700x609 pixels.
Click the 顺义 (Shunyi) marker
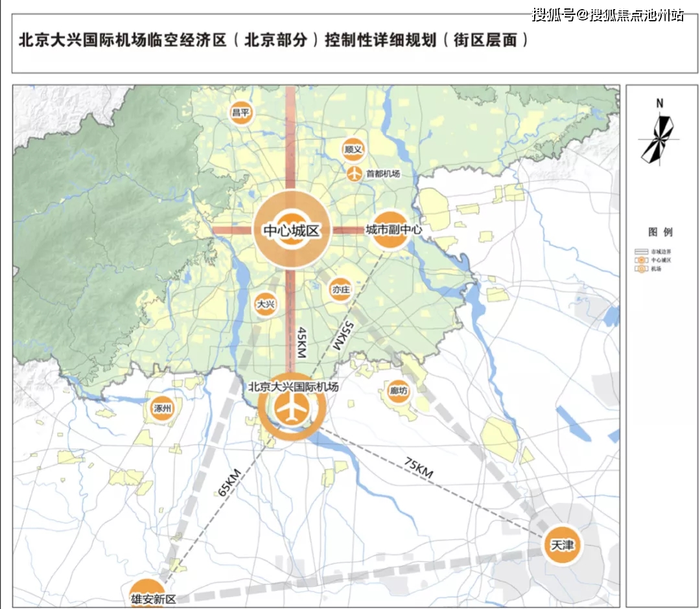click(353, 149)
